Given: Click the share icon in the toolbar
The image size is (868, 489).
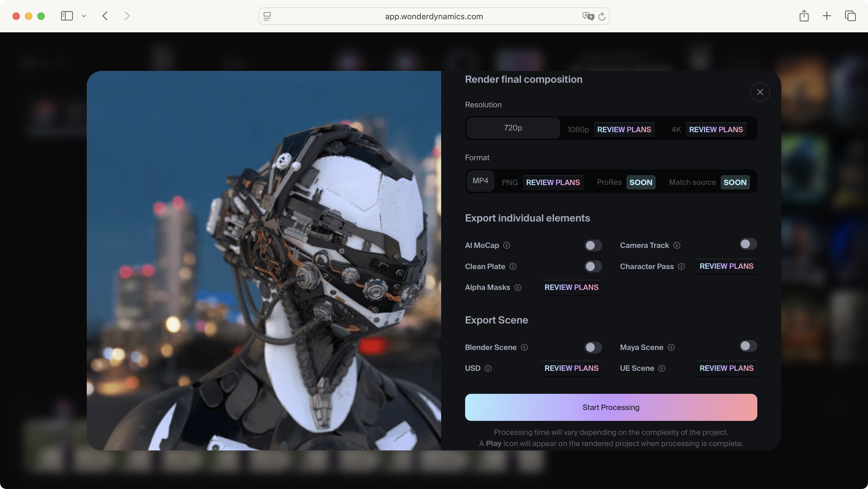Looking at the screenshot, I should click(804, 16).
